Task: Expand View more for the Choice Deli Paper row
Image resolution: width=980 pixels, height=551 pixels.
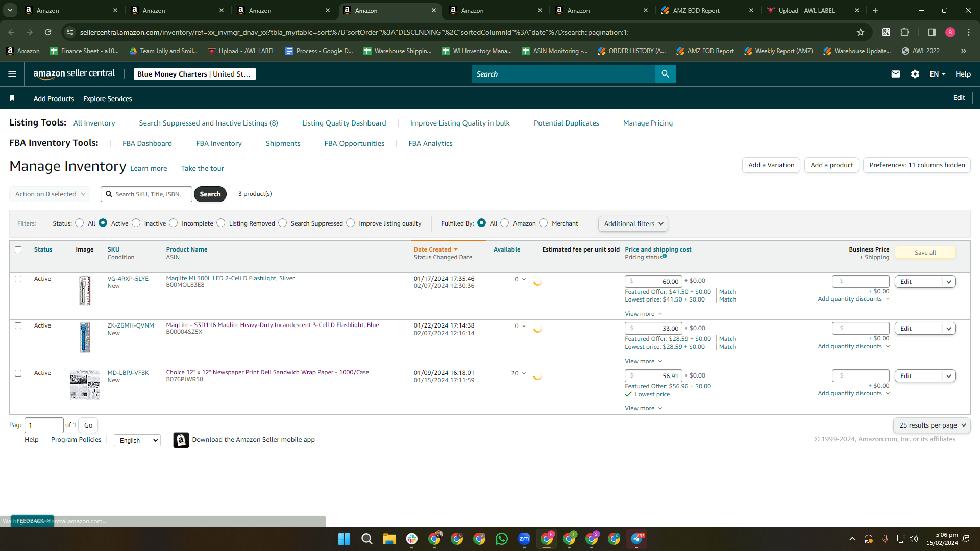Action: 643,408
